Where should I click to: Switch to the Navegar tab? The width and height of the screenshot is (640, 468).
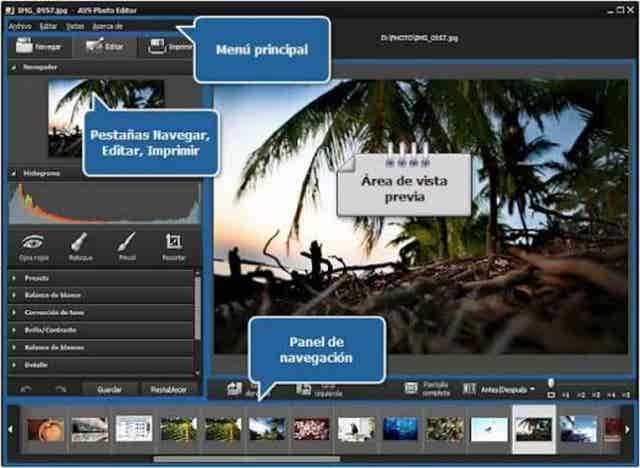(40, 46)
